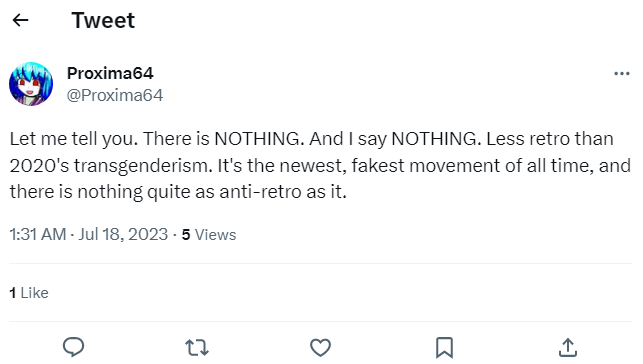Like the tweet with the heart icon
The width and height of the screenshot is (643, 364).
tap(320, 348)
